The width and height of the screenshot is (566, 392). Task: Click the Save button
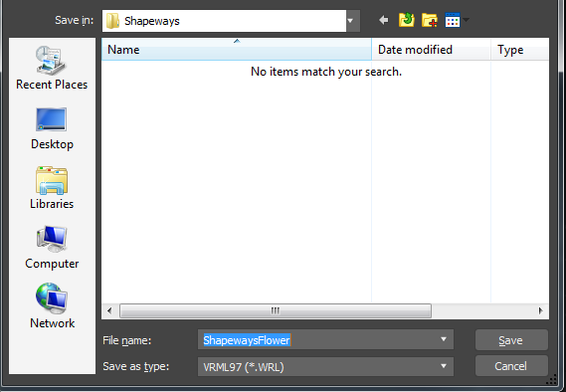511,340
